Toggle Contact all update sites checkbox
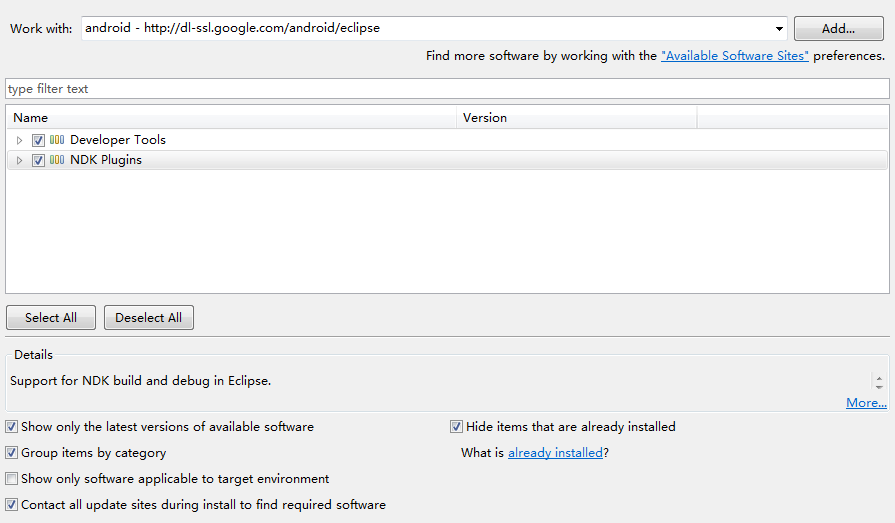This screenshot has height=523, width=895. coord(11,505)
